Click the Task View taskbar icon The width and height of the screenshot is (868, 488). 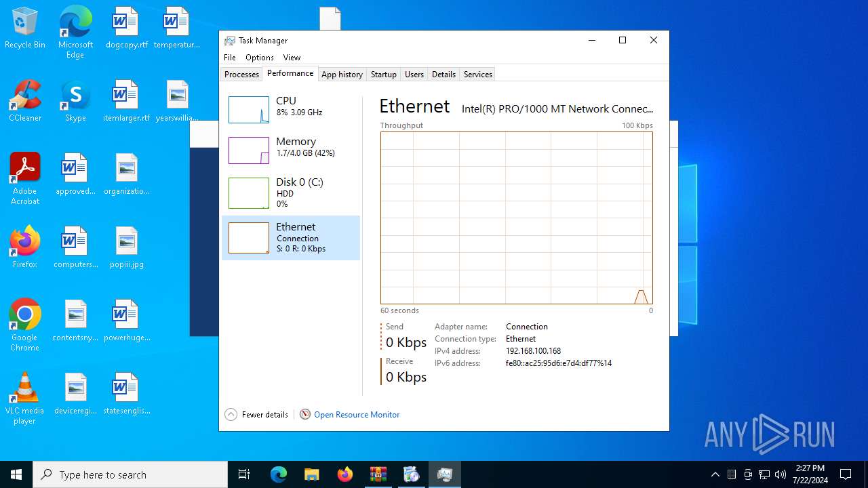[244, 474]
